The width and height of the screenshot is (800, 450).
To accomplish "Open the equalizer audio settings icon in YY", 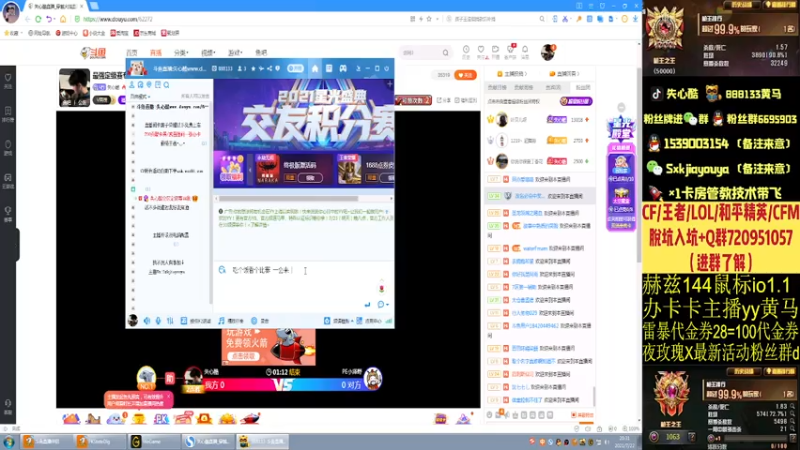I will (x=170, y=320).
